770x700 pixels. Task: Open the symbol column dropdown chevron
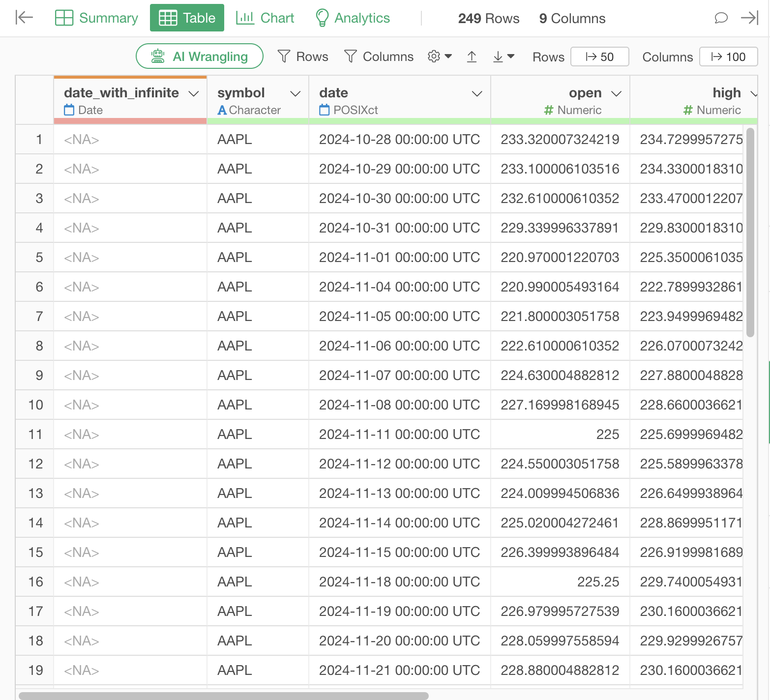(x=295, y=93)
